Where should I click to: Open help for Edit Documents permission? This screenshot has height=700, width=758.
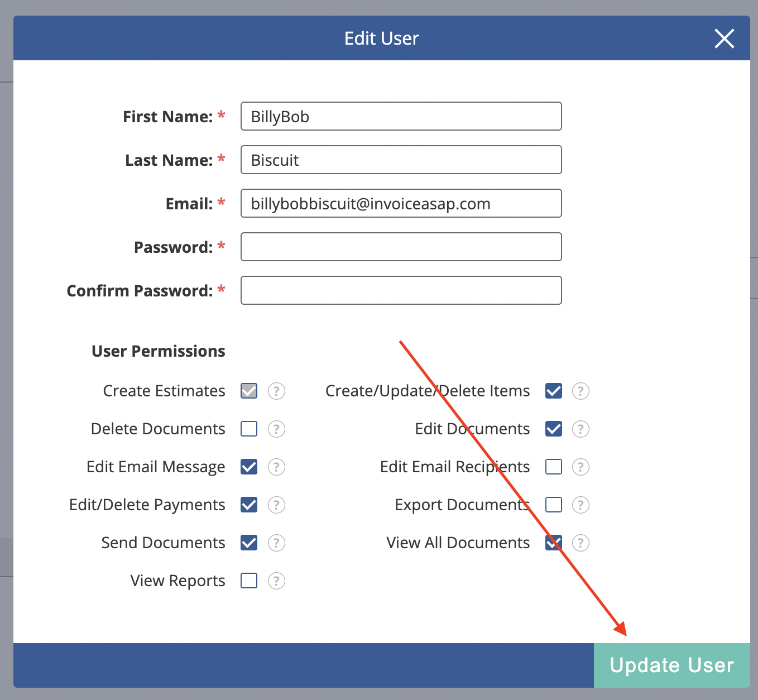[x=581, y=429]
